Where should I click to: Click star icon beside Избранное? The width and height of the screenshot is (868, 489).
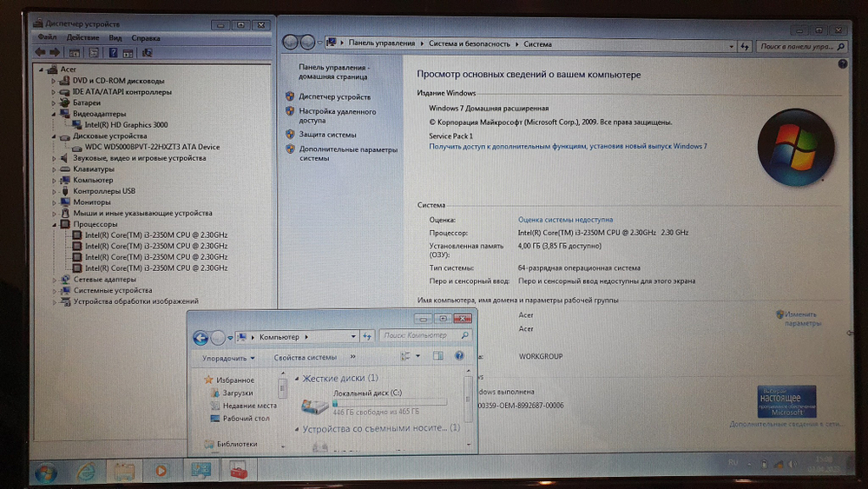(208, 380)
